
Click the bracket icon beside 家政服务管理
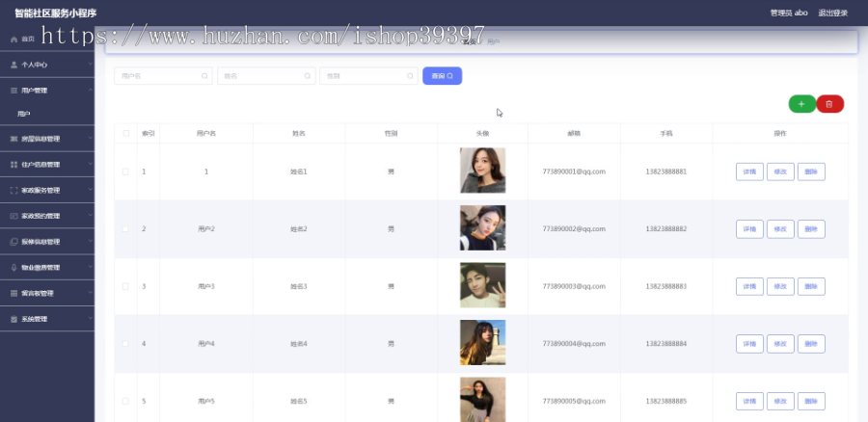(x=14, y=190)
